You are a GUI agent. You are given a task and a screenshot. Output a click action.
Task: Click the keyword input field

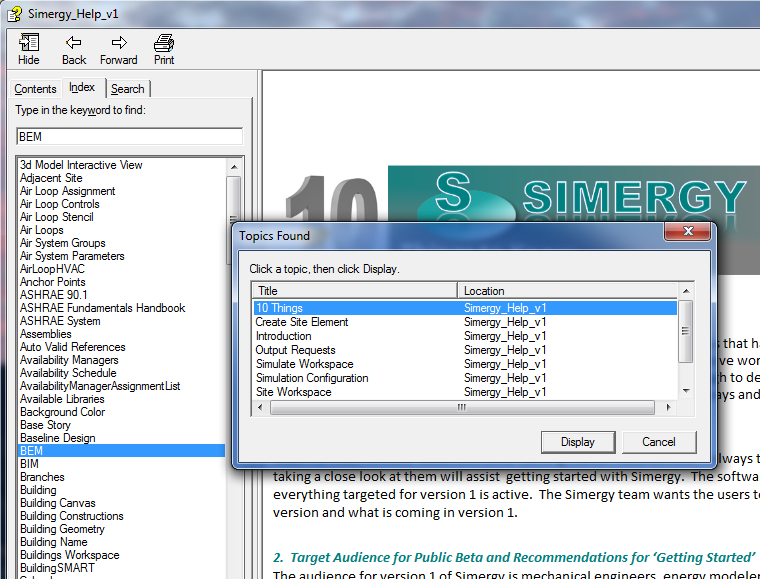[129, 136]
